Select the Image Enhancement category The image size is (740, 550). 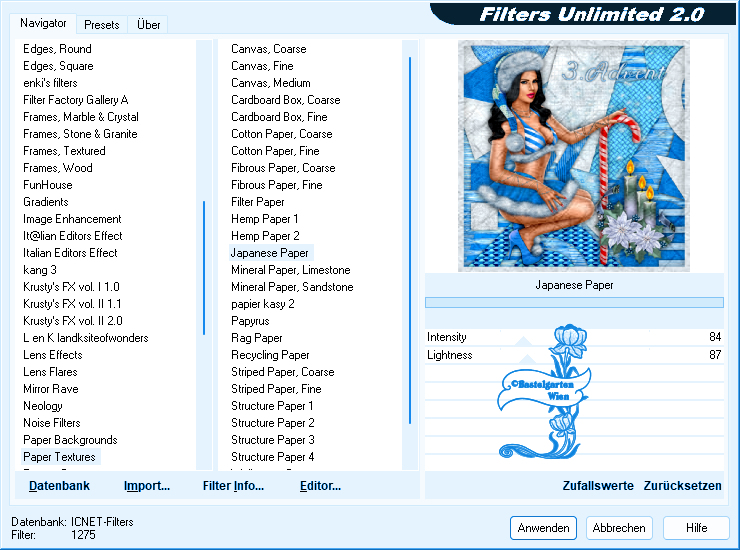pos(72,219)
